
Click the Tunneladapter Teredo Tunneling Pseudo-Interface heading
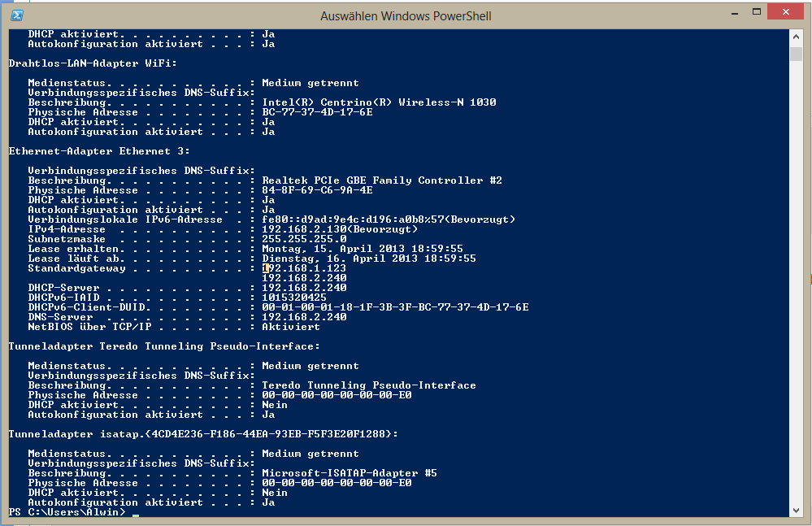[x=164, y=346]
